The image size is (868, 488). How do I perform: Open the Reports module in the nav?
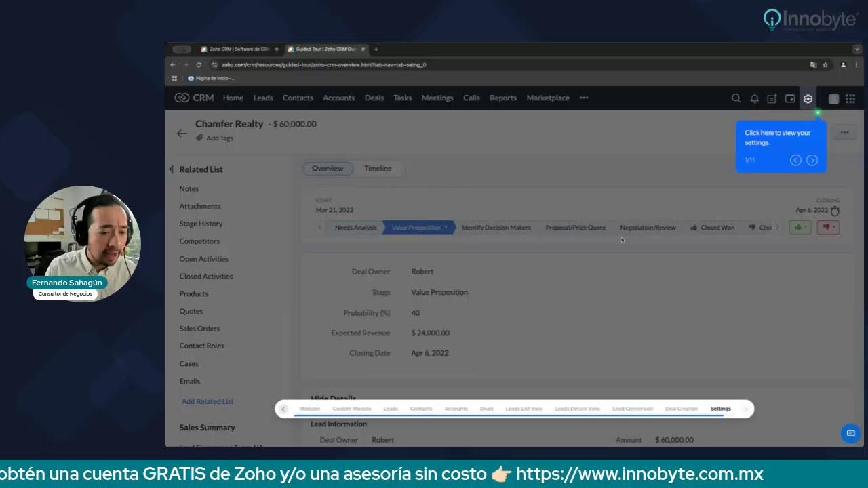pos(503,98)
